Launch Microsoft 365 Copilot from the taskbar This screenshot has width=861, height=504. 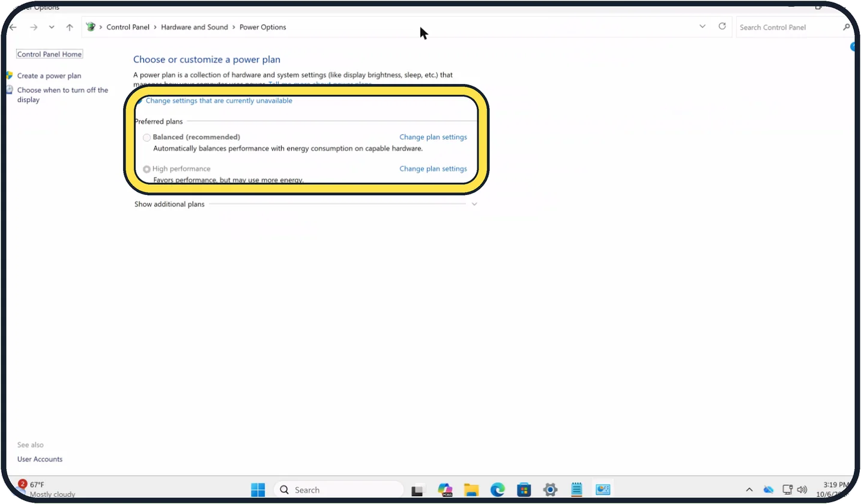(445, 490)
